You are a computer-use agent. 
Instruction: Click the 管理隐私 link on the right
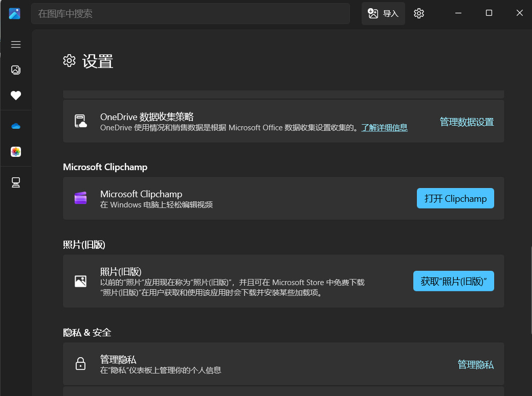[476, 364]
